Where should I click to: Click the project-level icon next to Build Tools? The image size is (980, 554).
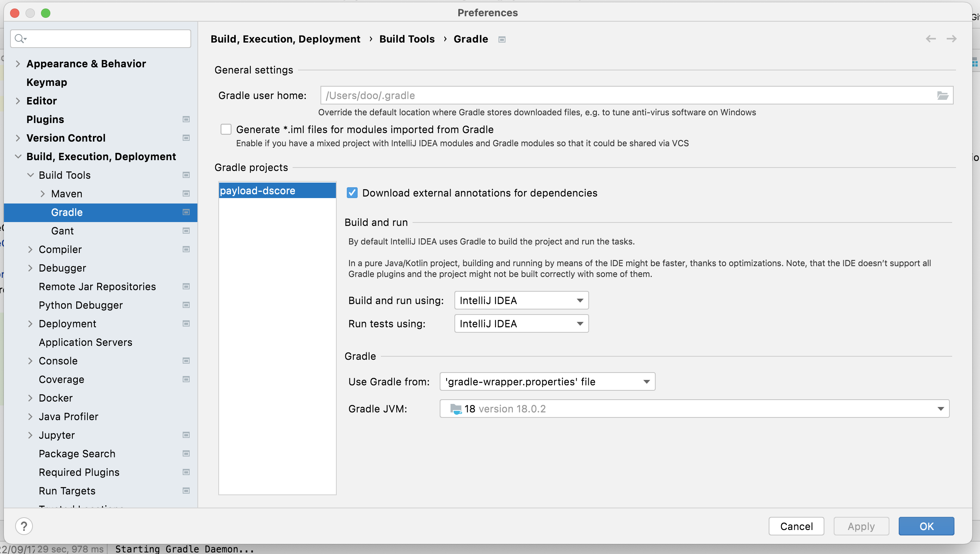pyautogui.click(x=186, y=175)
